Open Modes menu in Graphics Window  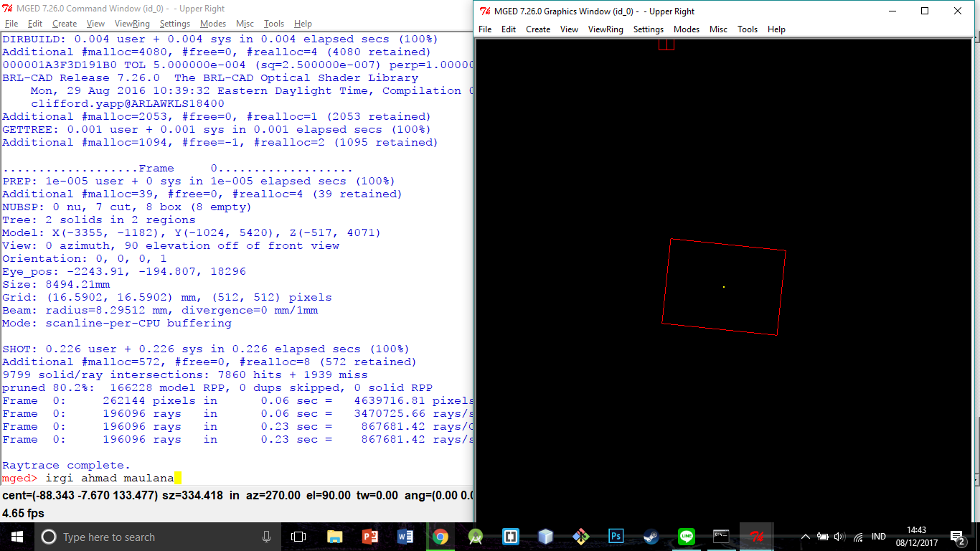point(687,29)
